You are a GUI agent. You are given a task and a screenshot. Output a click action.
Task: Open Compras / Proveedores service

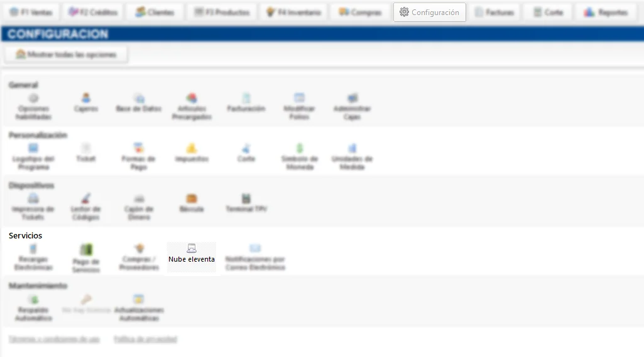[x=139, y=257]
